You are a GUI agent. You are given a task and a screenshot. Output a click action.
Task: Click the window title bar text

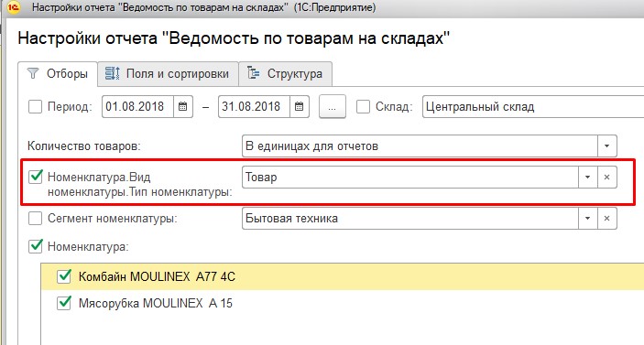tap(203, 7)
